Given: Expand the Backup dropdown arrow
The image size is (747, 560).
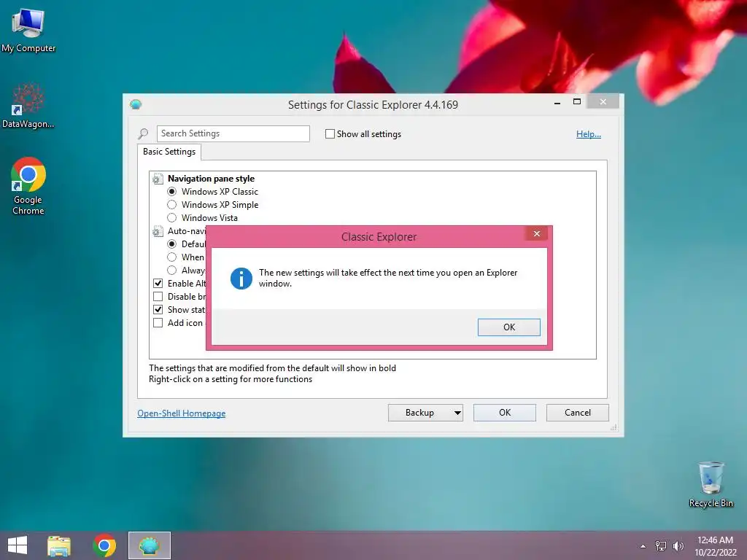Looking at the screenshot, I should pos(457,413).
